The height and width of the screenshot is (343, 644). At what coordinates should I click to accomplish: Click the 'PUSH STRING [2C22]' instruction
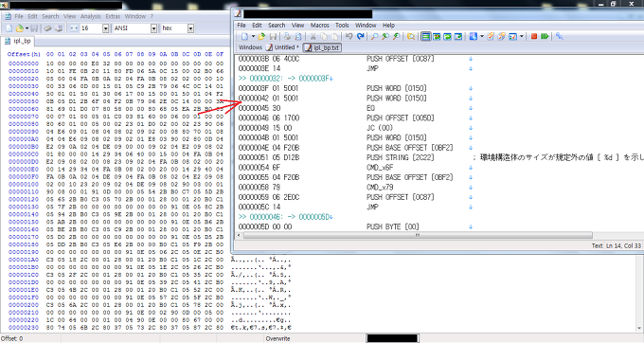point(401,157)
